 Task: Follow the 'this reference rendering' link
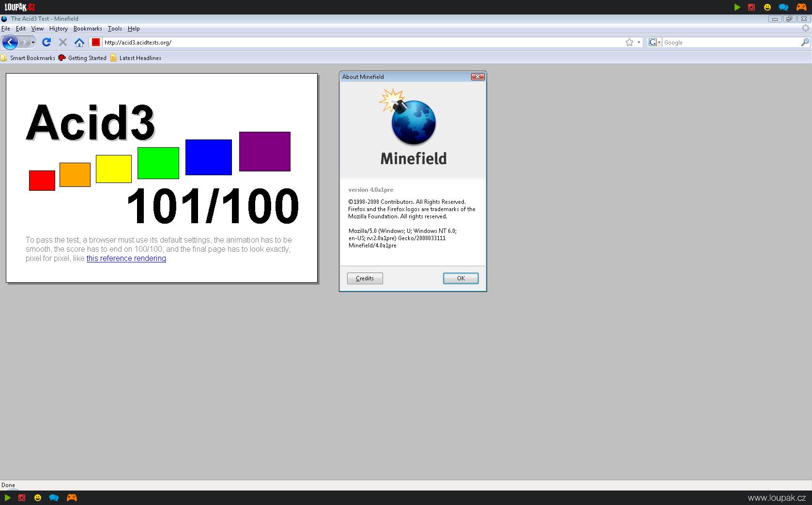click(126, 259)
